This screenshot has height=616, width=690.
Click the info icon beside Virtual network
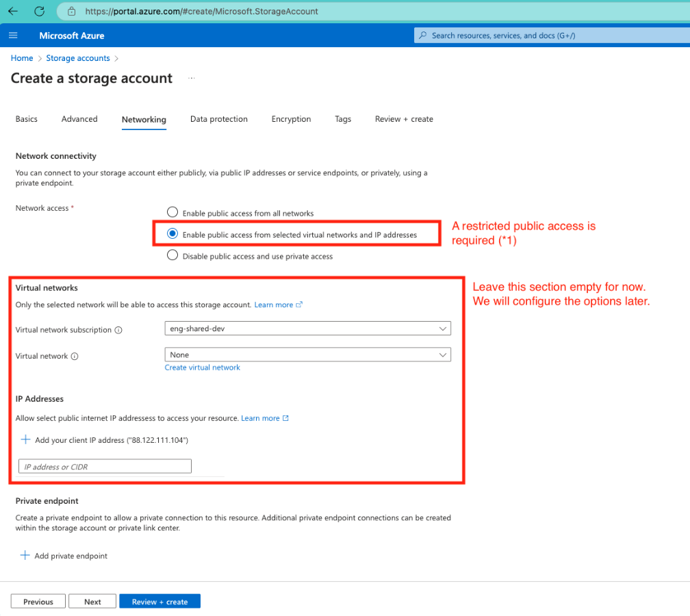pyautogui.click(x=75, y=356)
